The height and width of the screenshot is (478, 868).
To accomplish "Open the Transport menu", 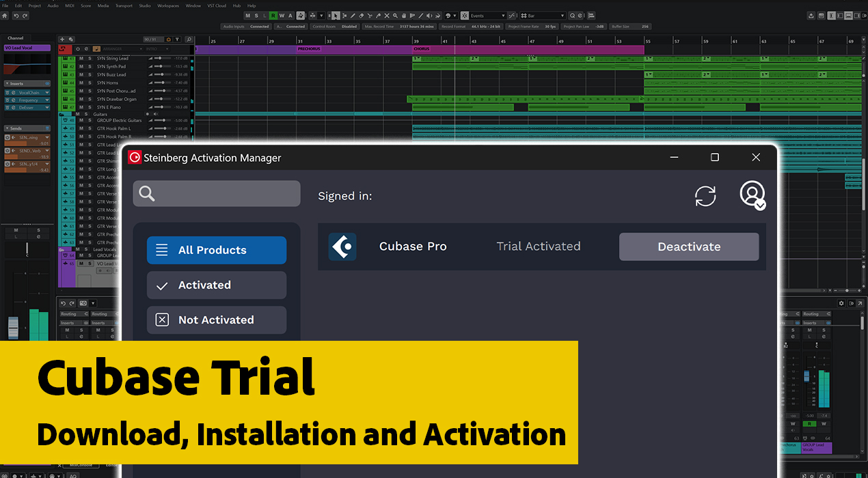I will click(x=124, y=5).
